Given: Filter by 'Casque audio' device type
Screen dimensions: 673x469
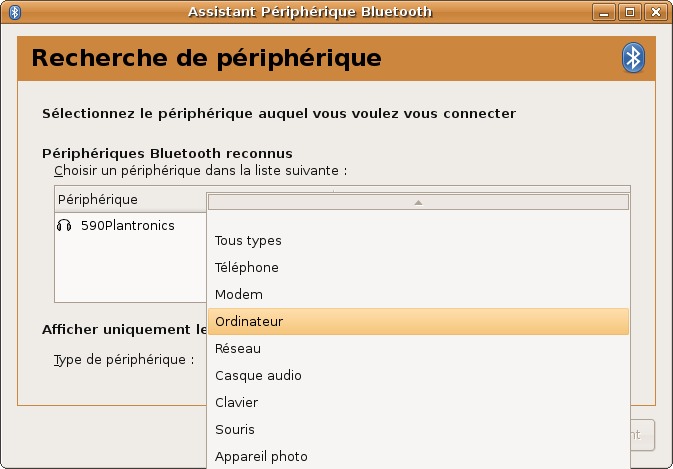Looking at the screenshot, I should click(258, 376).
